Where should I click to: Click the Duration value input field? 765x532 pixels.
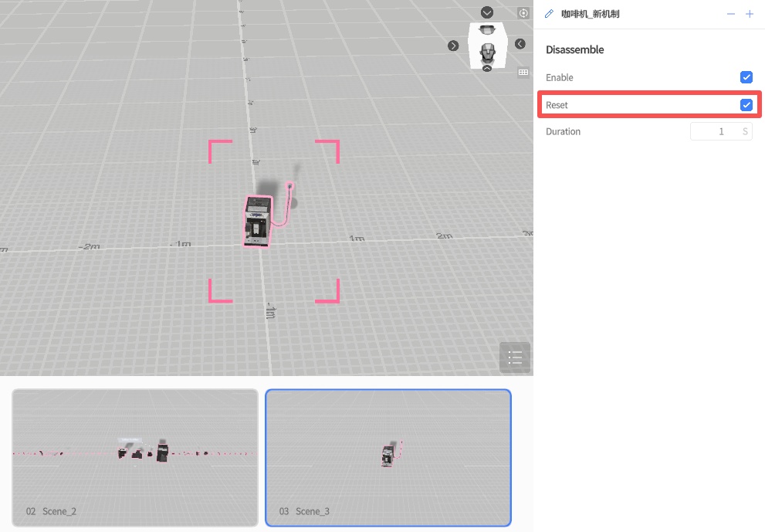point(714,131)
